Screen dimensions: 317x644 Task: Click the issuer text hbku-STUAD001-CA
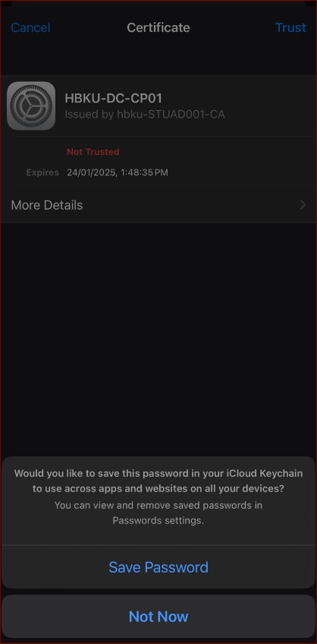pos(171,114)
